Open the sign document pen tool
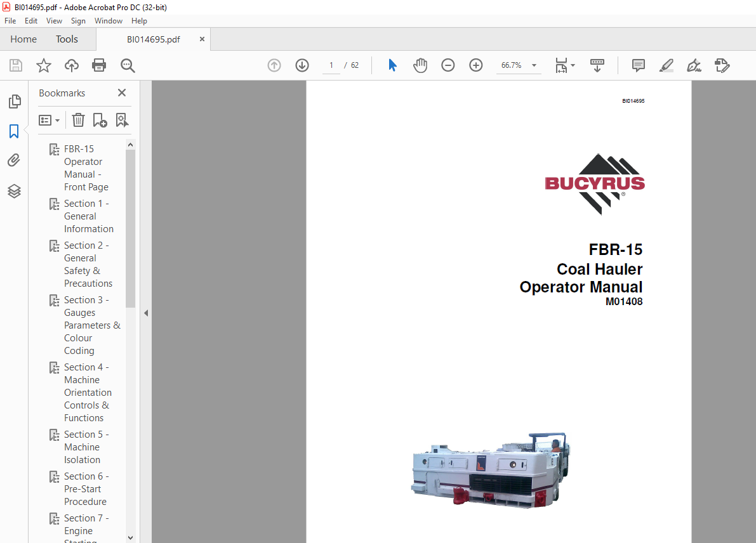 (x=694, y=65)
